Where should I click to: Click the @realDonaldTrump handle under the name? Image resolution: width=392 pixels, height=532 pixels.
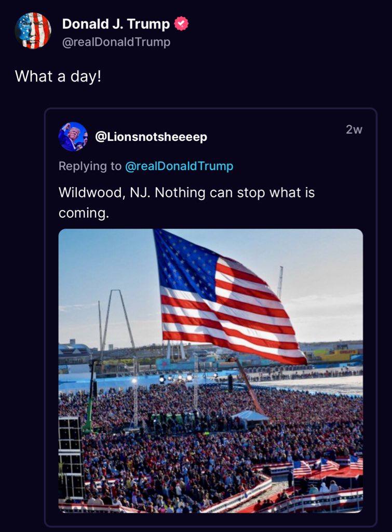click(116, 42)
